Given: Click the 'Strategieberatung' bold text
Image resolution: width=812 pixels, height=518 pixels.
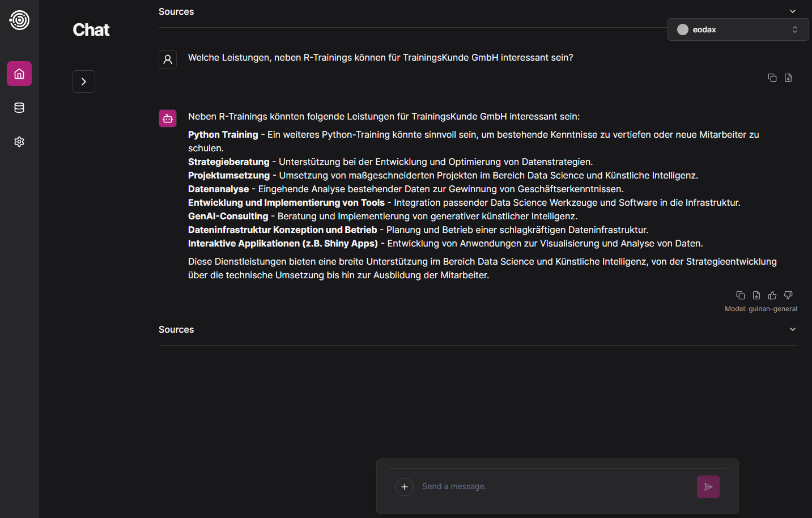Looking at the screenshot, I should tap(229, 162).
